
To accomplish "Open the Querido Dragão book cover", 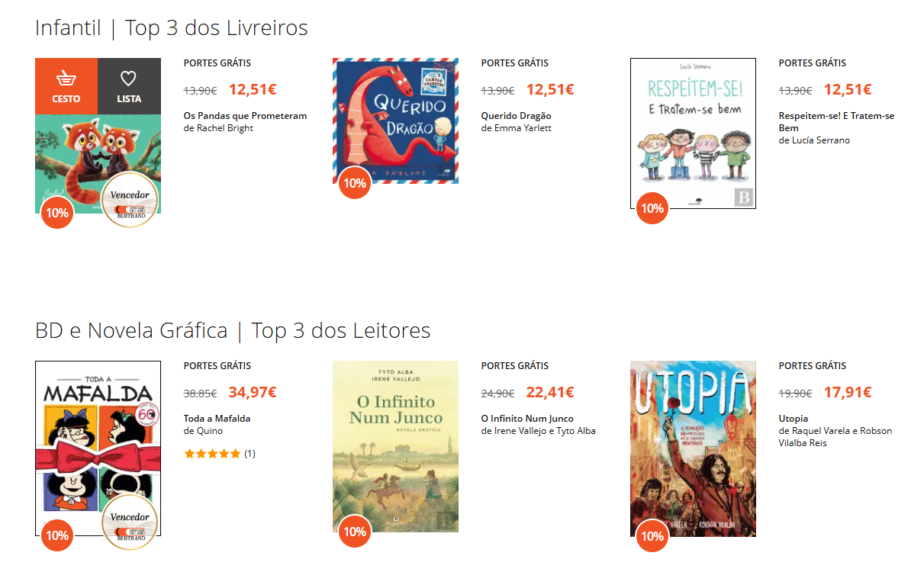I will coord(395,120).
